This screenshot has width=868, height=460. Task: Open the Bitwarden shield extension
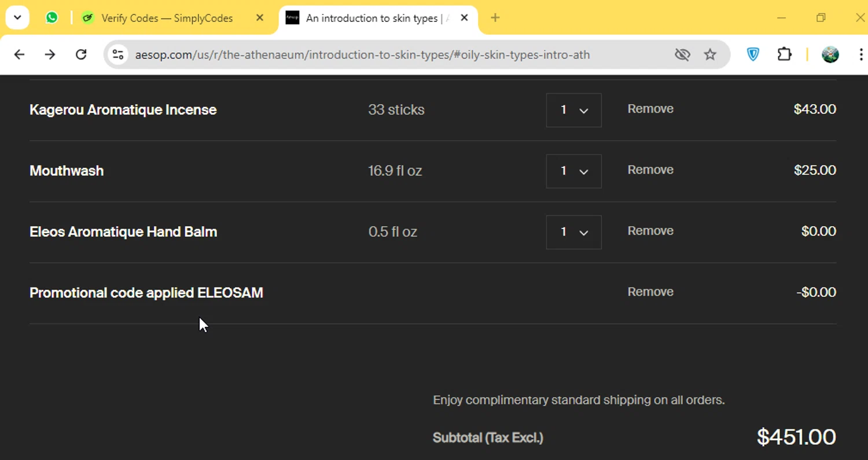753,54
